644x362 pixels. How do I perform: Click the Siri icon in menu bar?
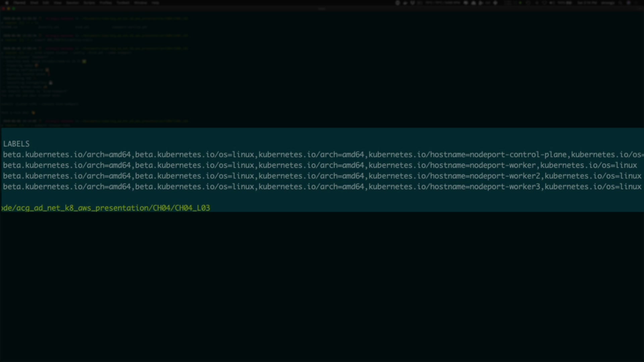(629, 3)
